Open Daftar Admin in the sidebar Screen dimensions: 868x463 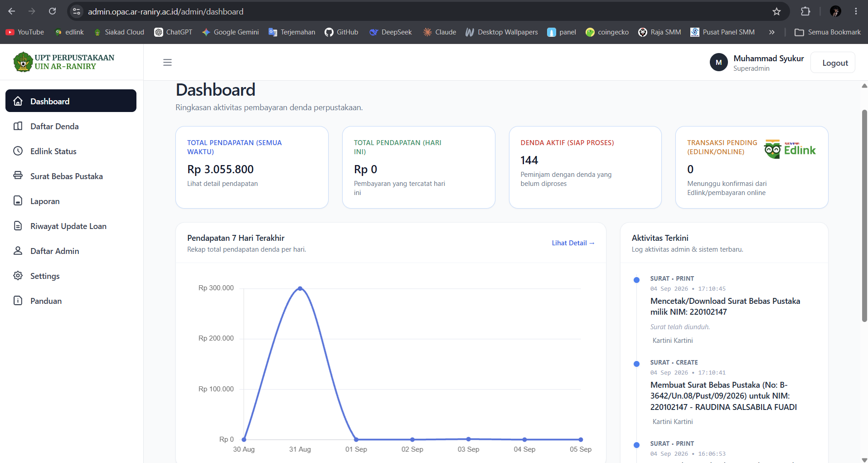point(71,251)
